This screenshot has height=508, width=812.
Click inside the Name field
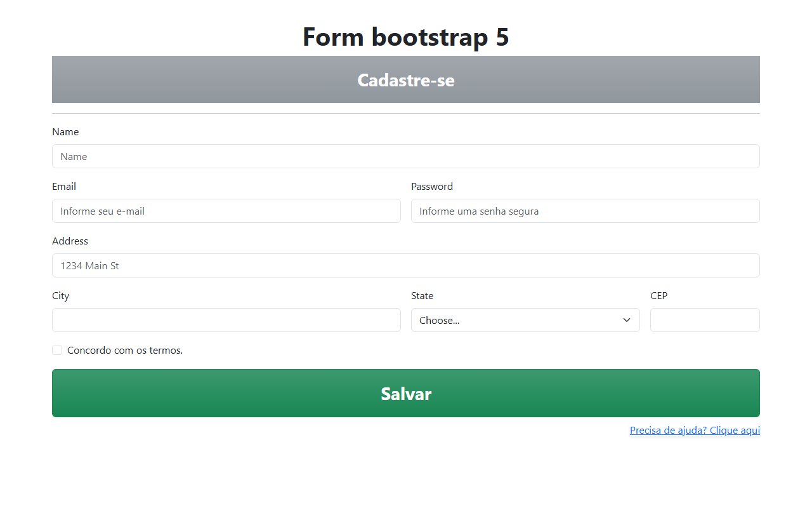406,156
